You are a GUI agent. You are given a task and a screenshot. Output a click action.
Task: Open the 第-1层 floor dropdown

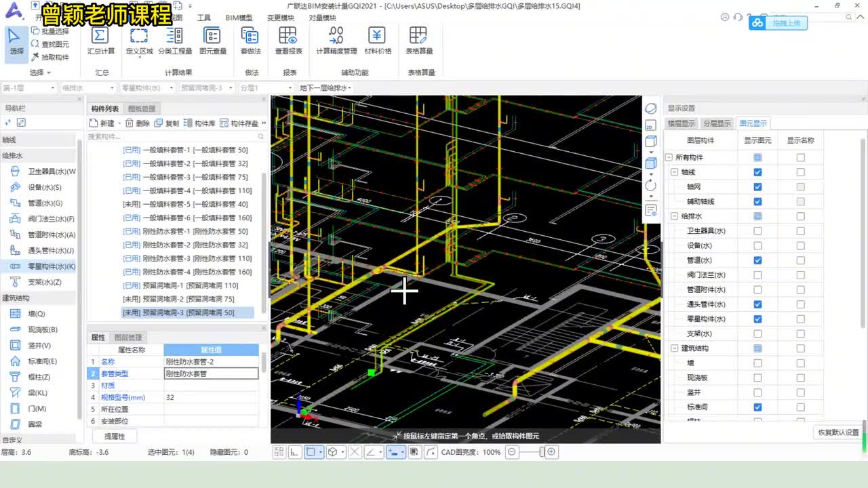(x=28, y=88)
